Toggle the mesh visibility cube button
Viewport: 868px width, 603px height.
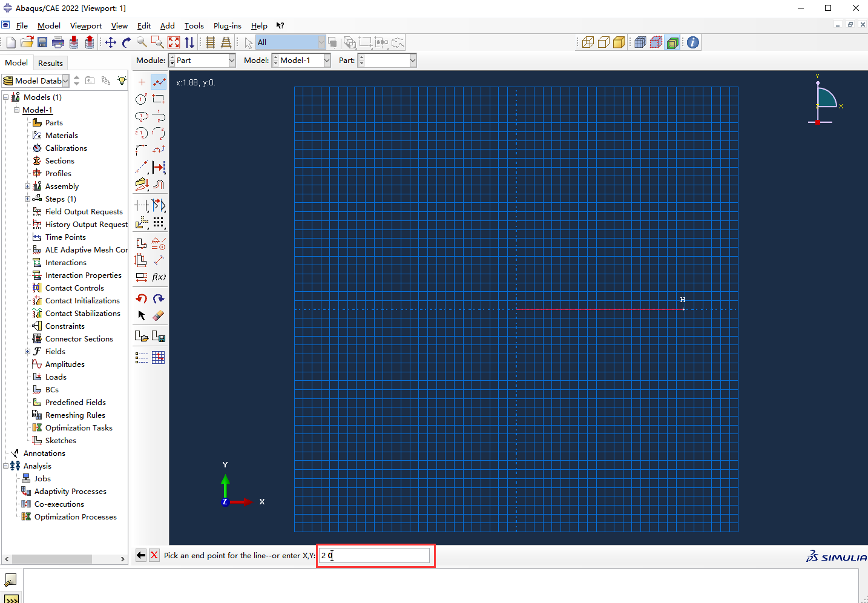tap(640, 42)
